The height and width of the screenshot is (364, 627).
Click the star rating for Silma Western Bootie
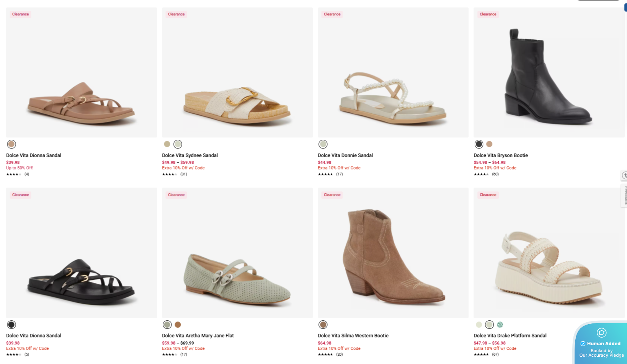point(325,354)
